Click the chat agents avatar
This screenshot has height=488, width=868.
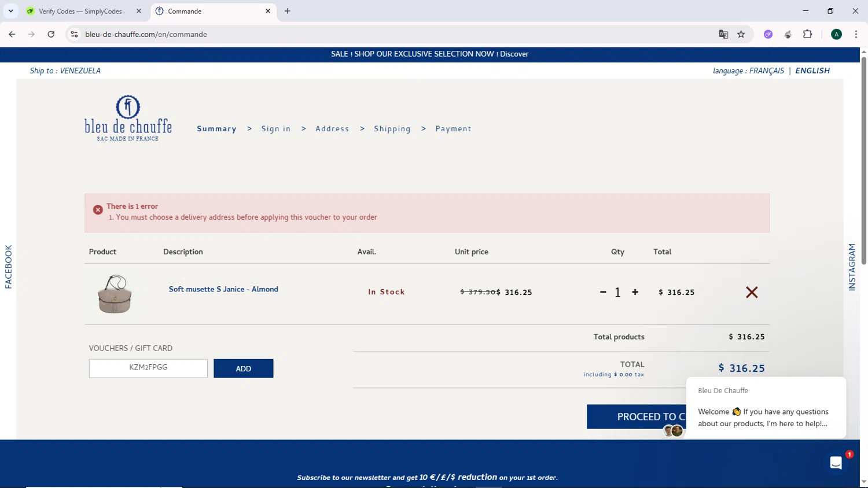click(674, 431)
